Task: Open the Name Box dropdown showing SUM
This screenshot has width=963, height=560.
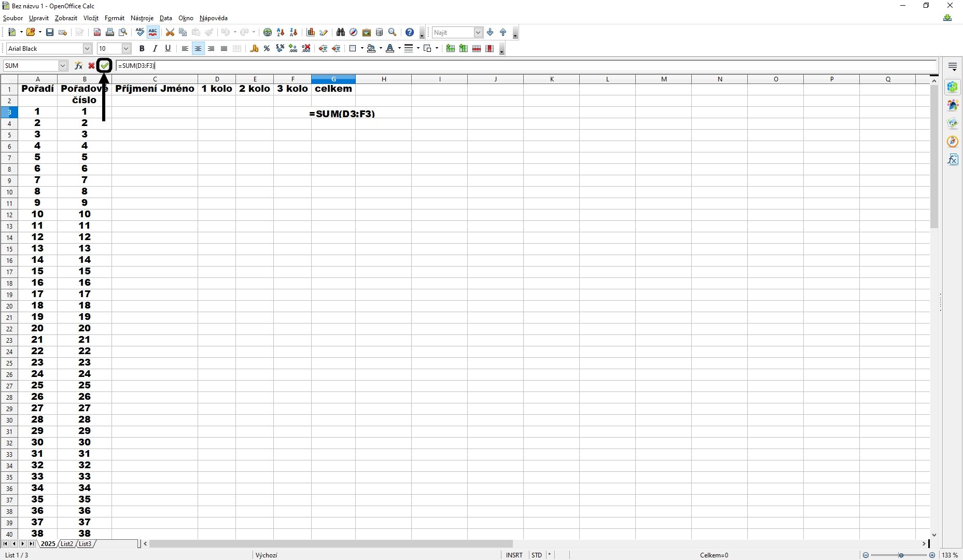Action: point(63,65)
